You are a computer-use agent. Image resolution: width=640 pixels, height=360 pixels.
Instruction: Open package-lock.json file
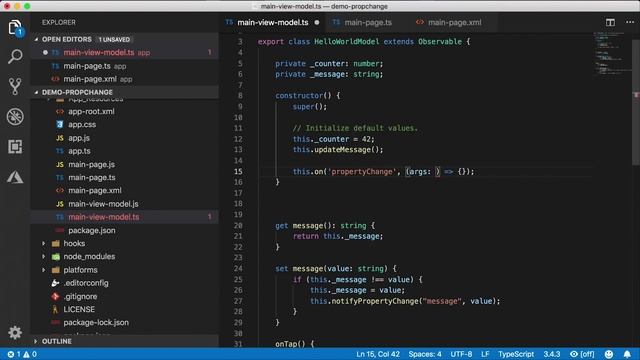point(124,322)
